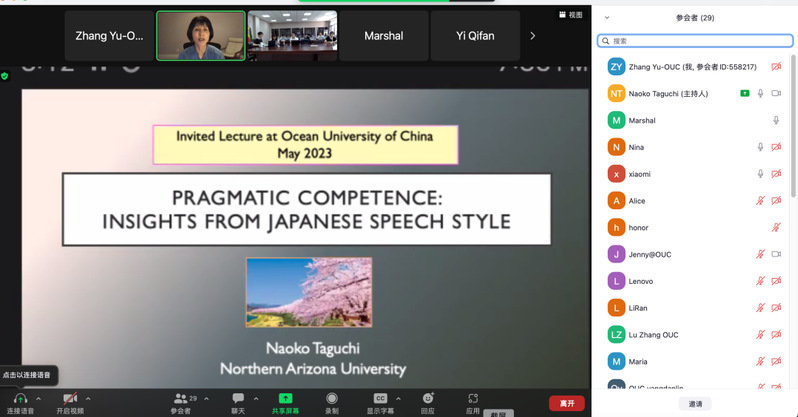Click the participant search field
This screenshot has height=417, width=798.
pyautogui.click(x=695, y=41)
